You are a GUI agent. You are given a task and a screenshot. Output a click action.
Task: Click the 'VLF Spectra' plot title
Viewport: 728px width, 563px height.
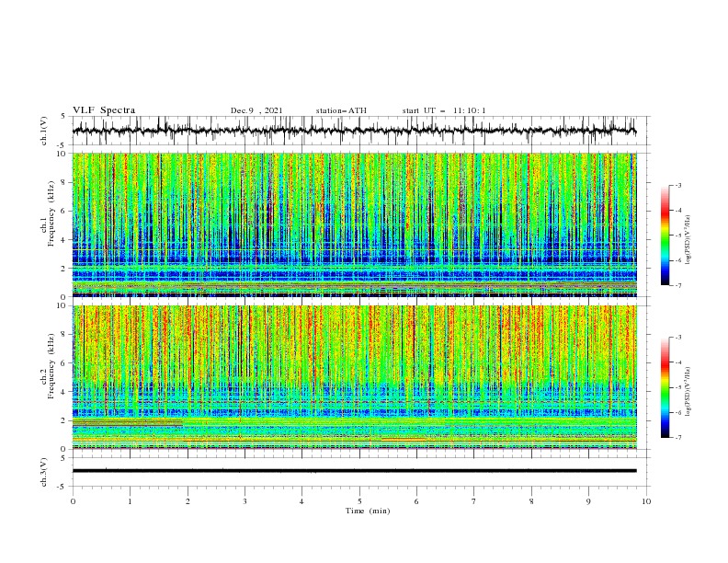[x=104, y=110]
